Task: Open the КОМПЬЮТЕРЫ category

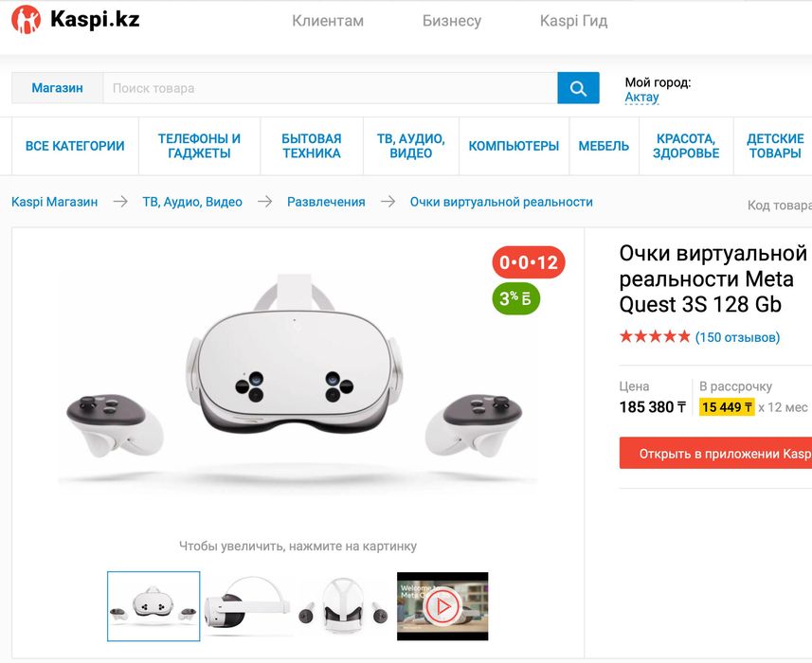Action: (514, 146)
